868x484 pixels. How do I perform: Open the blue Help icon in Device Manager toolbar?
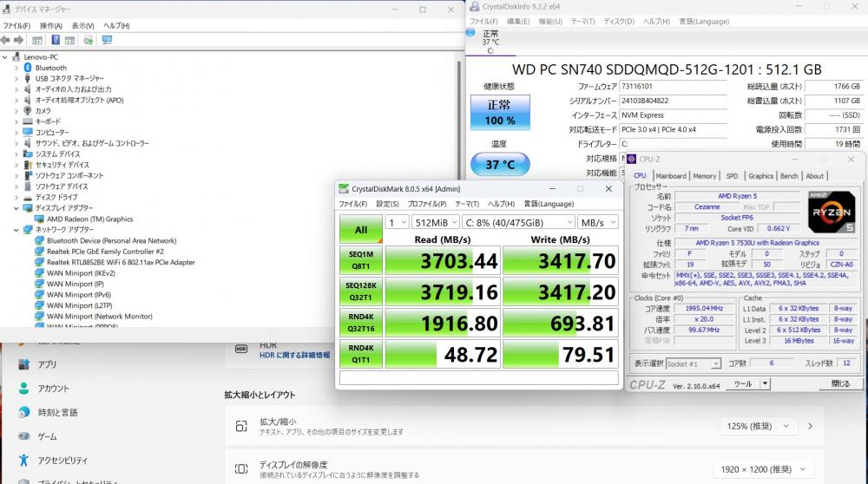(x=56, y=40)
